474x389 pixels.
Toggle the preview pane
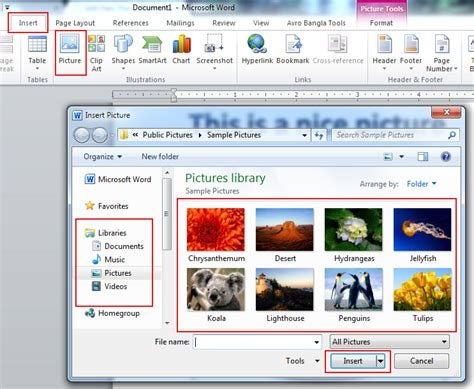[x=423, y=156]
